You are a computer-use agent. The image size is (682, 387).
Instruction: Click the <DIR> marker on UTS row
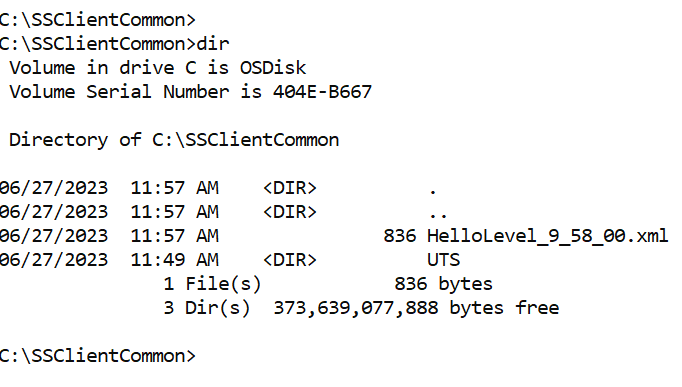pyautogui.click(x=290, y=260)
